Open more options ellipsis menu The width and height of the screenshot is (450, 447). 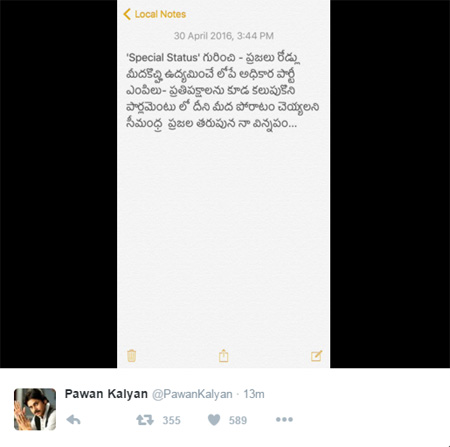tap(284, 419)
